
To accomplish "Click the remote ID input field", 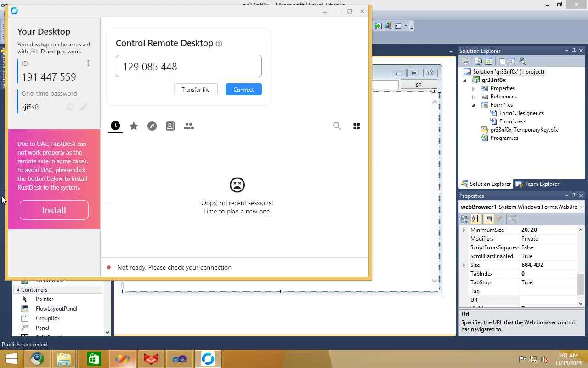I will pos(189,66).
